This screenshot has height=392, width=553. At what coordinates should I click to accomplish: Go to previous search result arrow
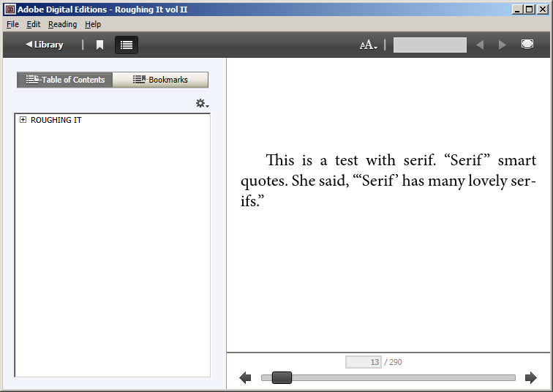pyautogui.click(x=480, y=45)
